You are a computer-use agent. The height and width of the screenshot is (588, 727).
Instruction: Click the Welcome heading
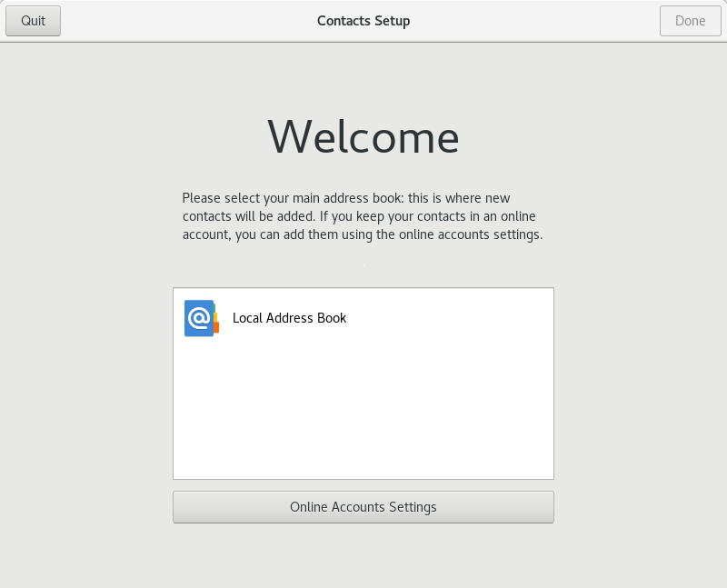pyautogui.click(x=363, y=137)
